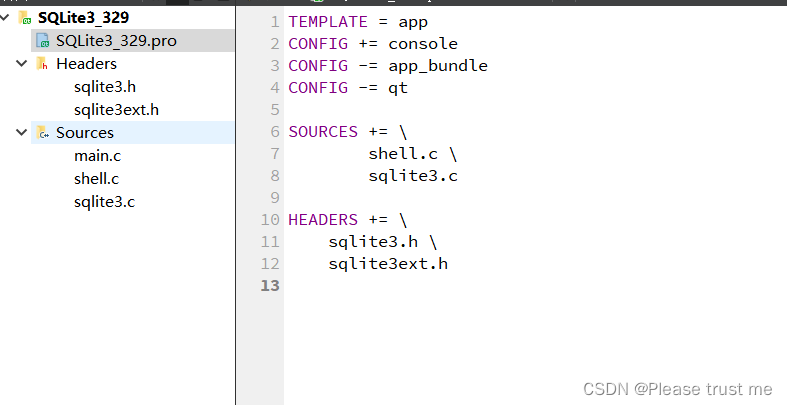The image size is (787, 405).
Task: Click 'app_bundle' on editor line 3
Action: pyautogui.click(x=438, y=66)
